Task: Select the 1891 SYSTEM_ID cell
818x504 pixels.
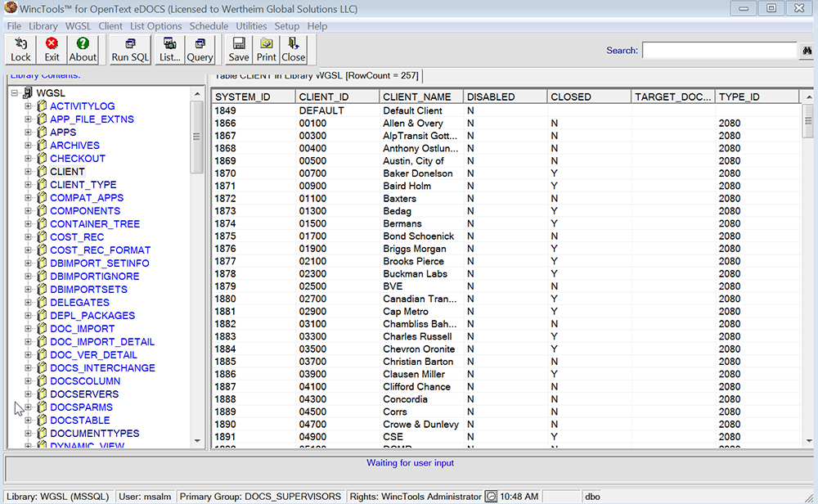Action: (x=254, y=437)
